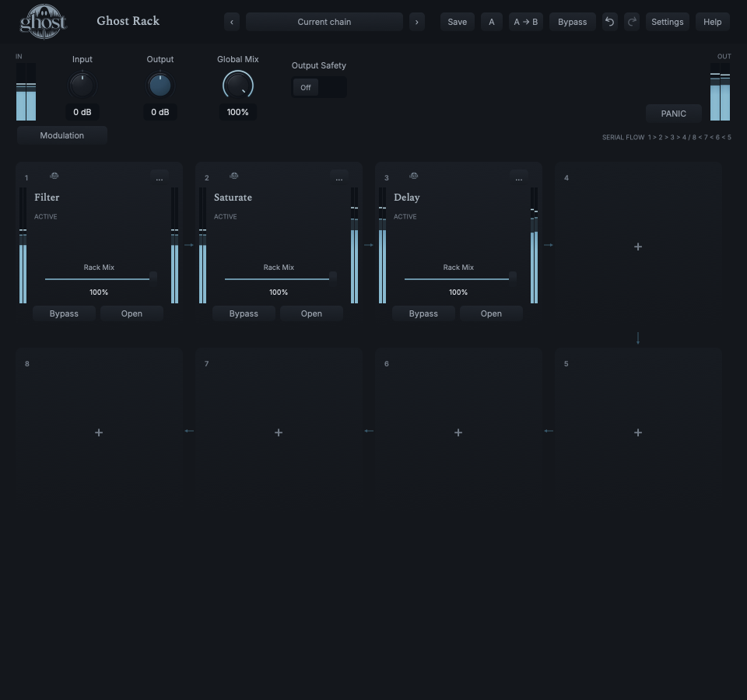
Task: Click the ghost icon on Filter slot 1
Action: tap(54, 176)
